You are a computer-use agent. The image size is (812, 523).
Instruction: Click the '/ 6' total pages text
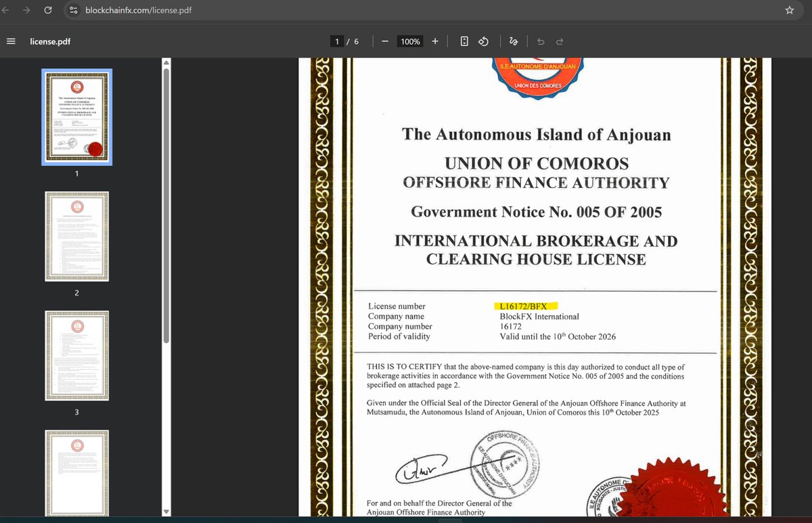(x=353, y=41)
